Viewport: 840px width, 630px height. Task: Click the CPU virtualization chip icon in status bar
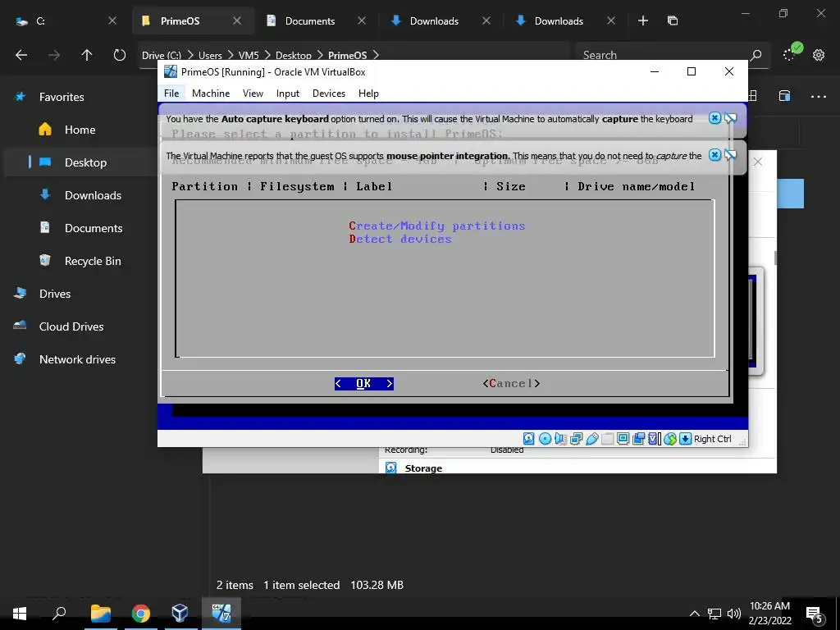pos(654,439)
